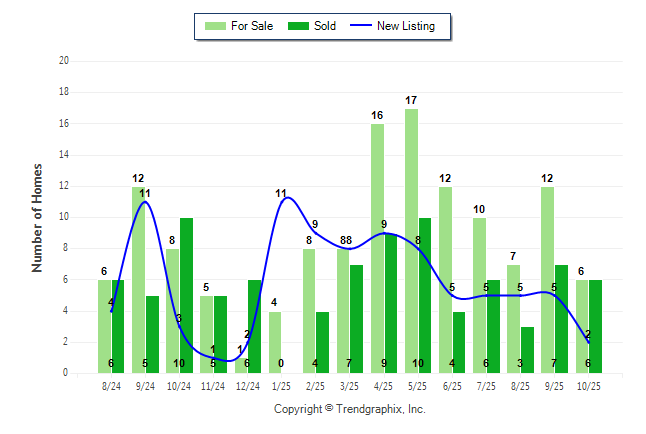Toggle the New Listing legend label

[405, 26]
